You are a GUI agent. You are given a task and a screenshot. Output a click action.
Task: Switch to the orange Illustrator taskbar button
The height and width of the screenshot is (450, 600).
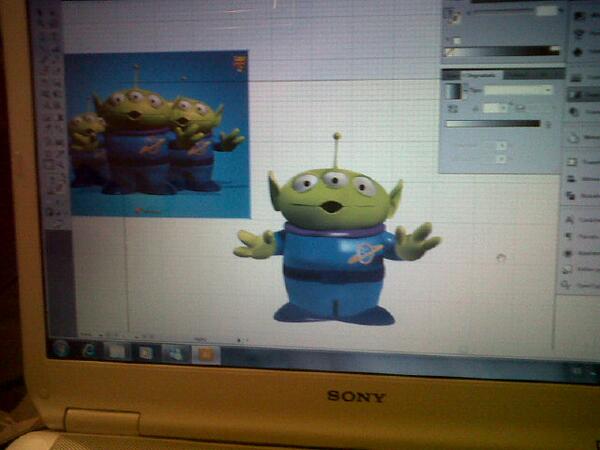(x=206, y=354)
